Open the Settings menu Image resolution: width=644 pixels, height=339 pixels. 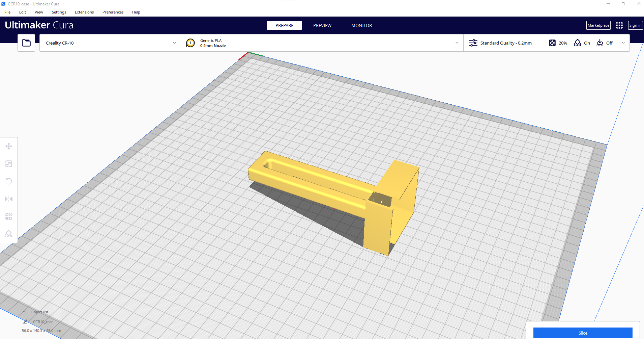(59, 12)
